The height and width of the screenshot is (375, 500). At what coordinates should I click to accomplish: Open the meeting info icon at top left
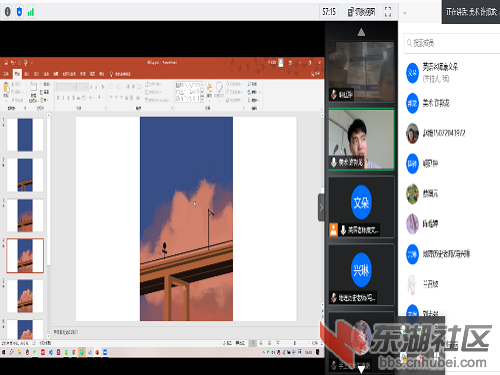click(x=7, y=12)
